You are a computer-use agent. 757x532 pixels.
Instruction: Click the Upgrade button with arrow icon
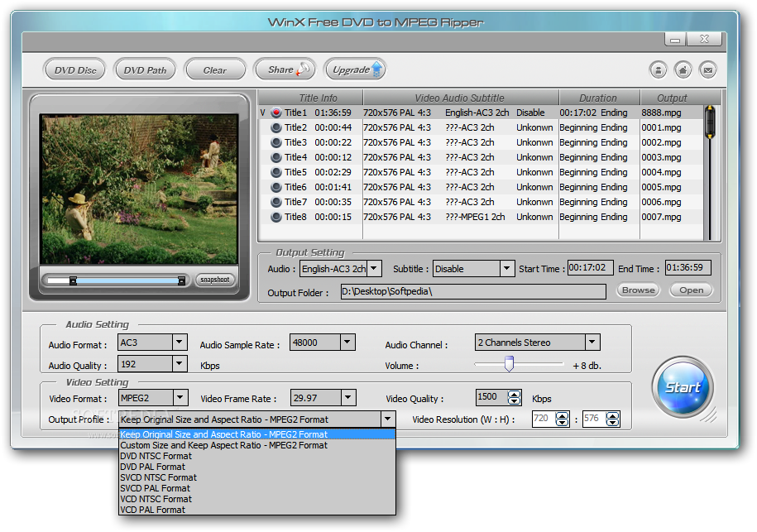354,69
